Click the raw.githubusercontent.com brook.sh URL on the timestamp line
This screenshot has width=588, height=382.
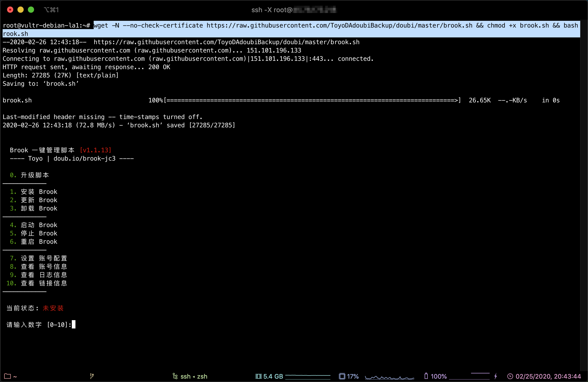pyautogui.click(x=226, y=42)
